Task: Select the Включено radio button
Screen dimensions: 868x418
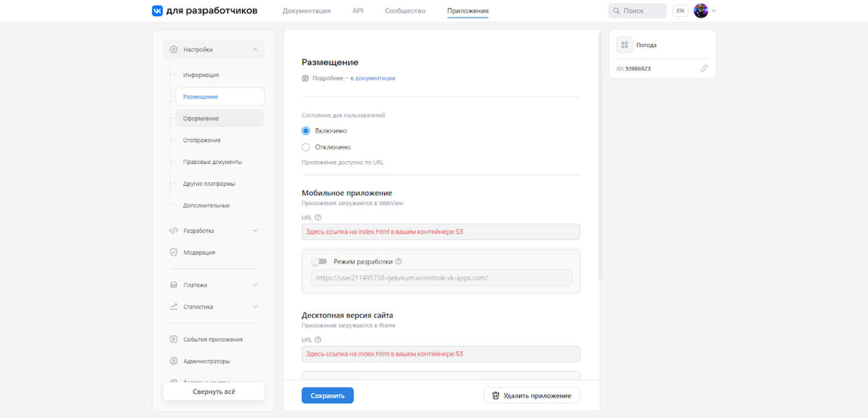Action: point(306,131)
